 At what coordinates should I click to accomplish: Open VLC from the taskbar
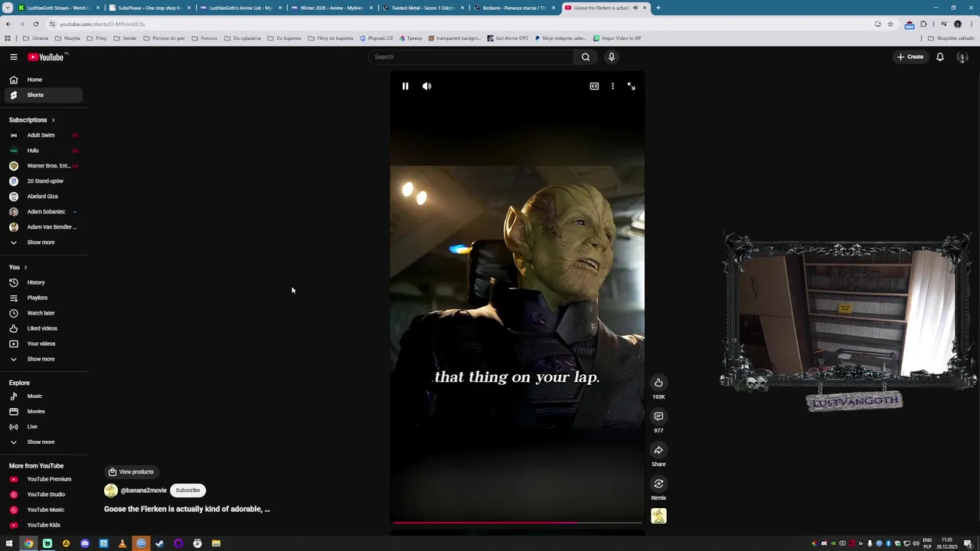pos(122,544)
